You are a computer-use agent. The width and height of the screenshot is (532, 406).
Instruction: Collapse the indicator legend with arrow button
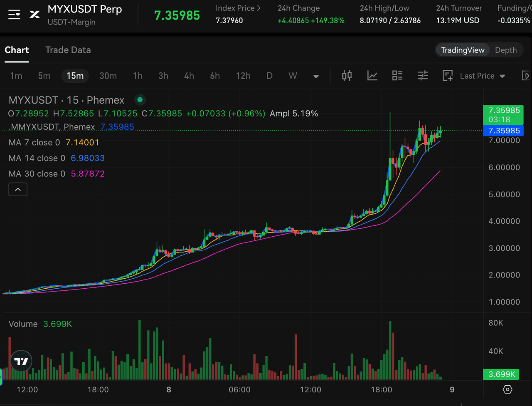18,189
